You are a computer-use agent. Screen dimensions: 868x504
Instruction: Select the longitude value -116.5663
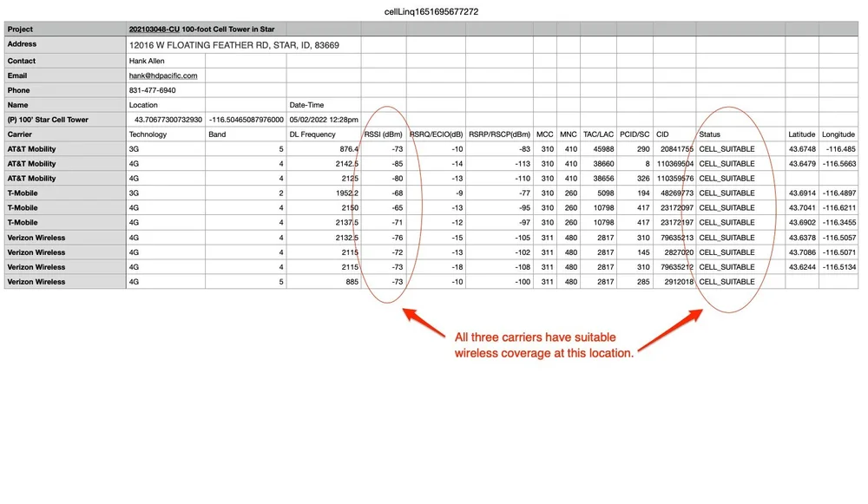pyautogui.click(x=841, y=164)
